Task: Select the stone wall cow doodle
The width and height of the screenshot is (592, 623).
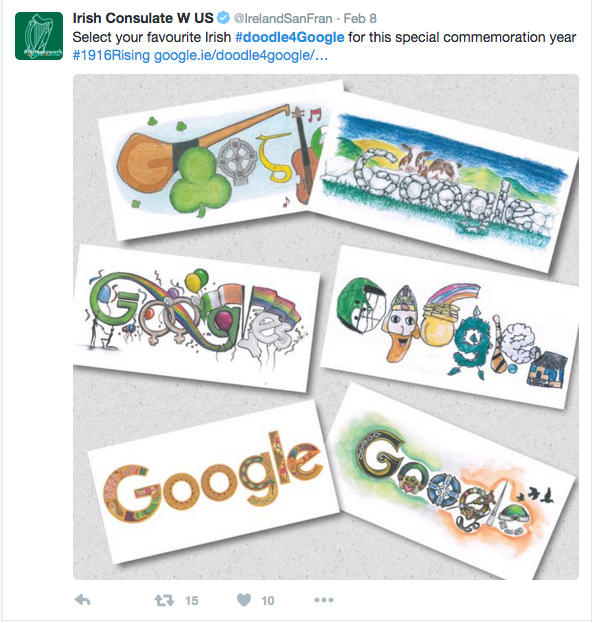Action: click(443, 183)
